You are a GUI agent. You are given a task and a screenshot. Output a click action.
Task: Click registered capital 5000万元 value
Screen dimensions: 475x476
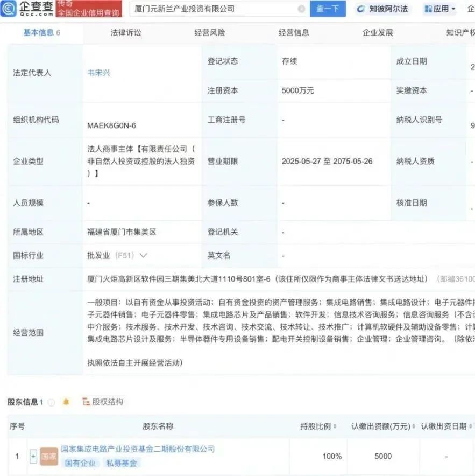[x=297, y=90]
